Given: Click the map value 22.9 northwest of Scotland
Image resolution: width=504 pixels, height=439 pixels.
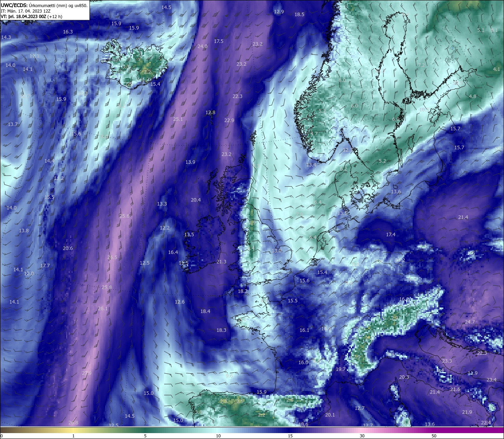Looking at the screenshot, I should [229, 120].
